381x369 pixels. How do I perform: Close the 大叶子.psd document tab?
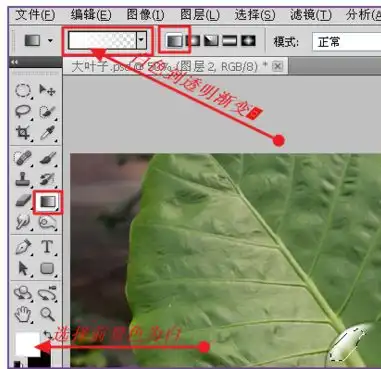click(277, 66)
